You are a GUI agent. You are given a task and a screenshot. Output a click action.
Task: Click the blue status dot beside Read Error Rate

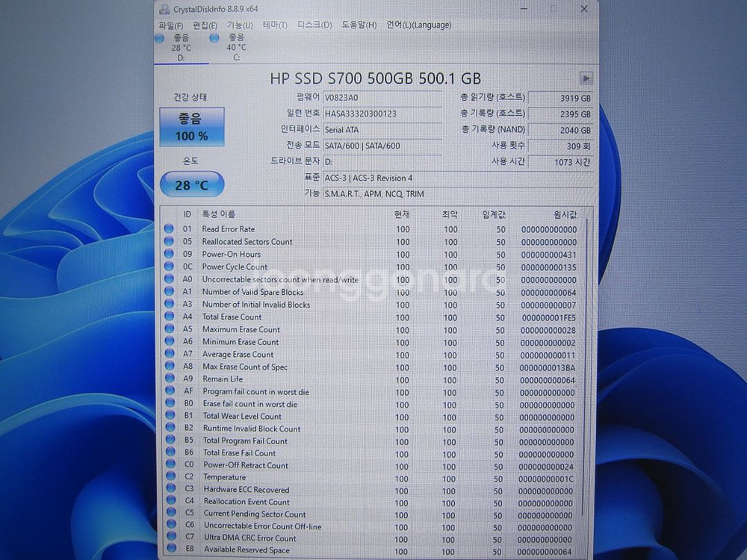click(170, 229)
